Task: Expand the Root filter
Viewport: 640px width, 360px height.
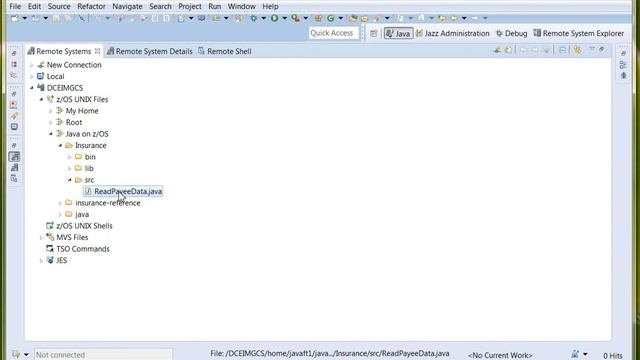Action: point(51,122)
